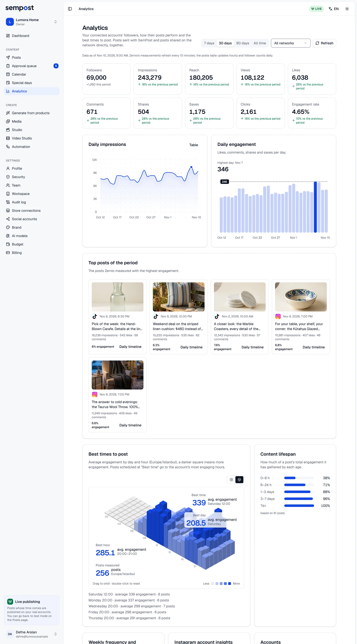Click the highlighted Nov 7 engagement bar
357x644 pixels.
click(315, 207)
